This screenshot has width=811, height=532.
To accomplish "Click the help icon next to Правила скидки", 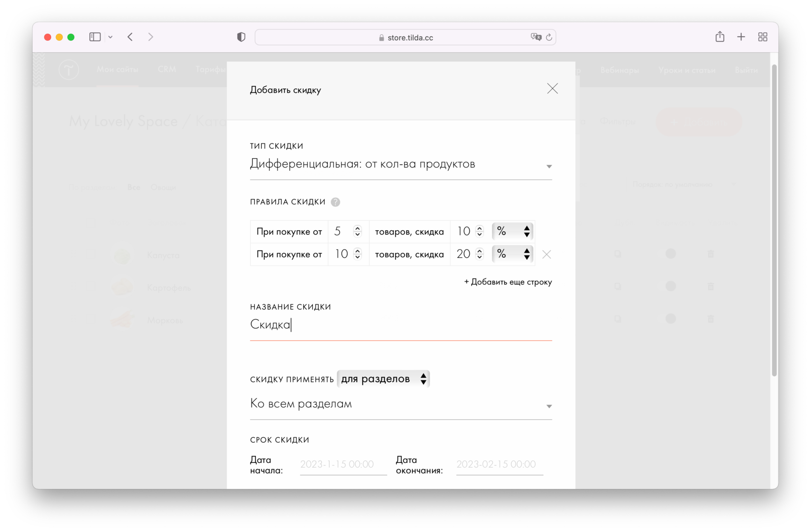I will pyautogui.click(x=336, y=202).
